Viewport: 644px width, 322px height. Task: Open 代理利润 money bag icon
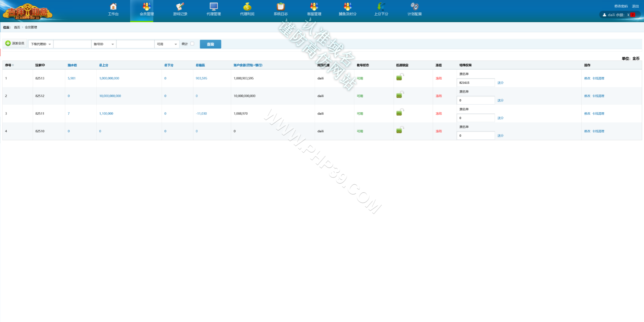tap(247, 6)
